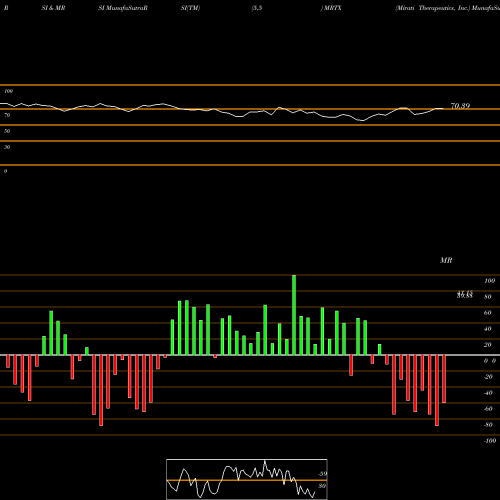
Task: Click the 59 label in the mini chart
Action: click(322, 474)
